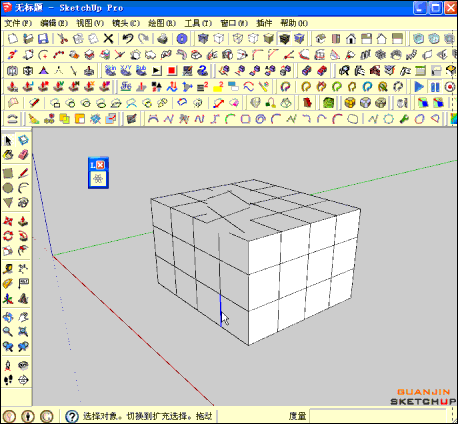The image size is (458, 424).
Task: Click the Cut scissors icon
Action: (x=62, y=39)
